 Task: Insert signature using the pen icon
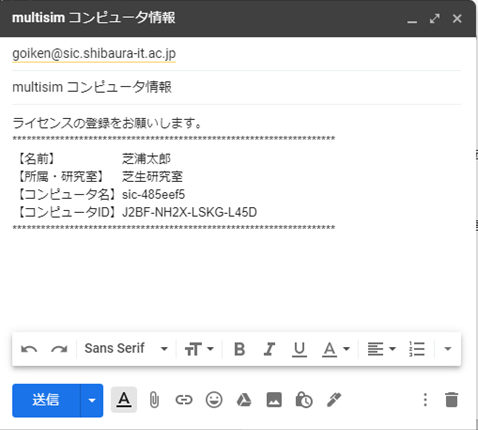[x=334, y=400]
